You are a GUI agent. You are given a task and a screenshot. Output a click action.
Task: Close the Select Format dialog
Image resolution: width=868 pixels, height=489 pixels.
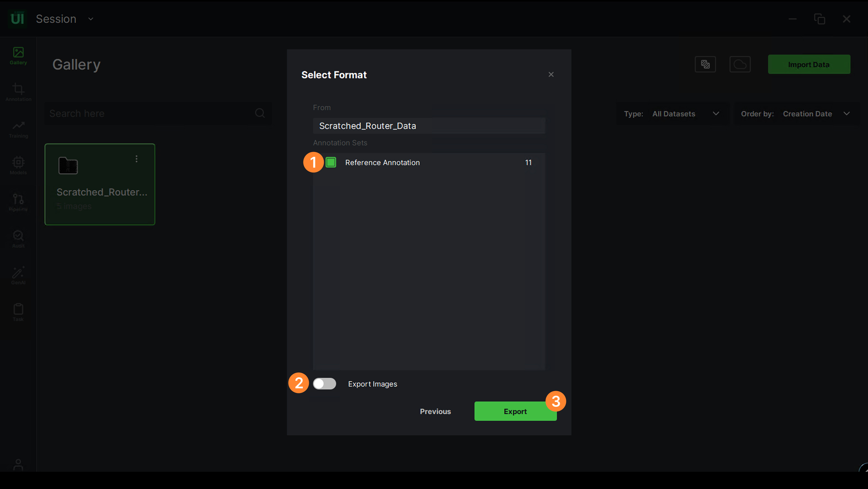click(551, 74)
